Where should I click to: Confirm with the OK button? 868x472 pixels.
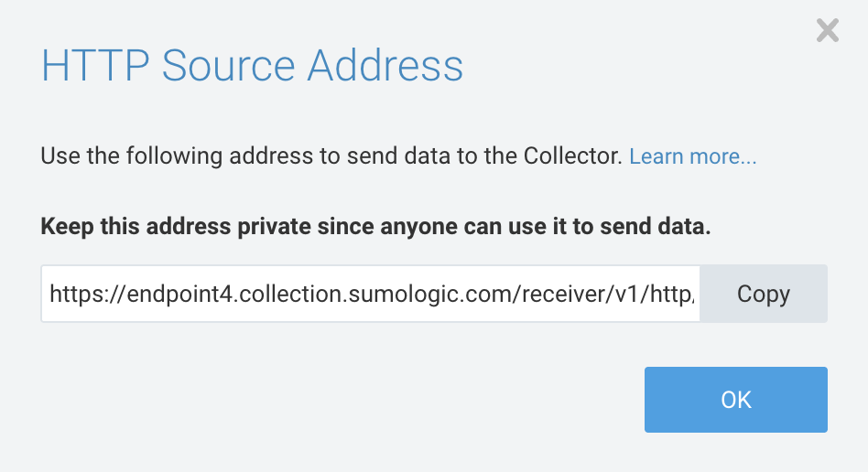pos(735,400)
